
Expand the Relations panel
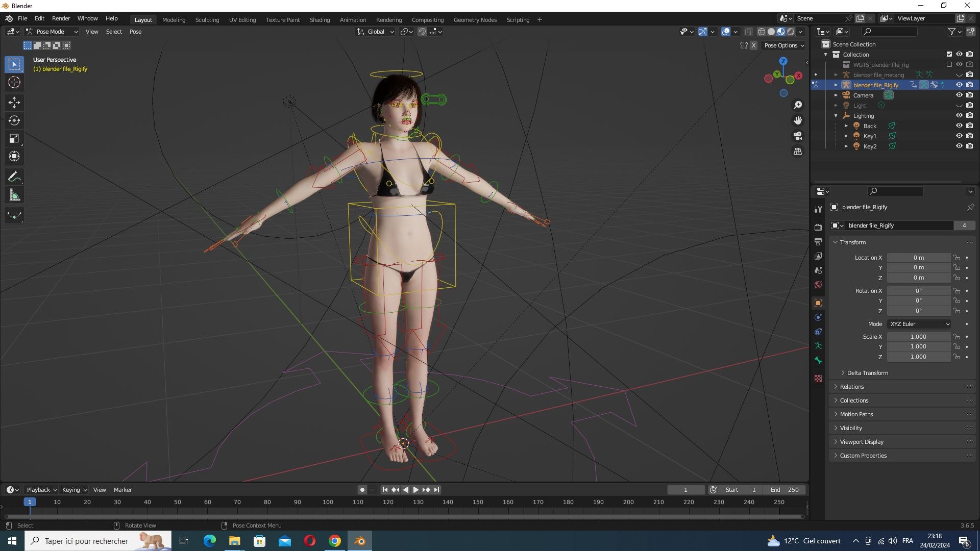[x=851, y=387]
